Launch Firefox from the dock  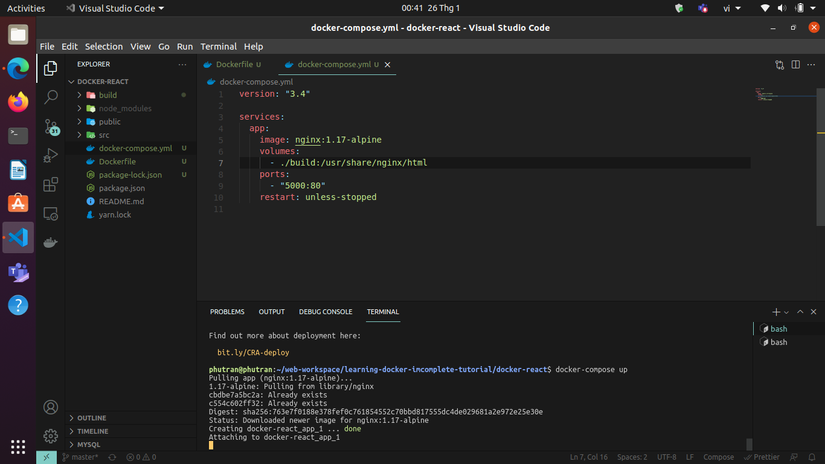coord(18,102)
